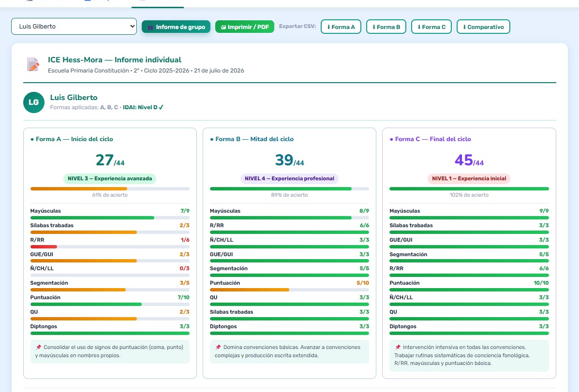579x392 pixels.
Task: Click the pushpin icon in Forma C note
Action: pyautogui.click(x=398, y=348)
